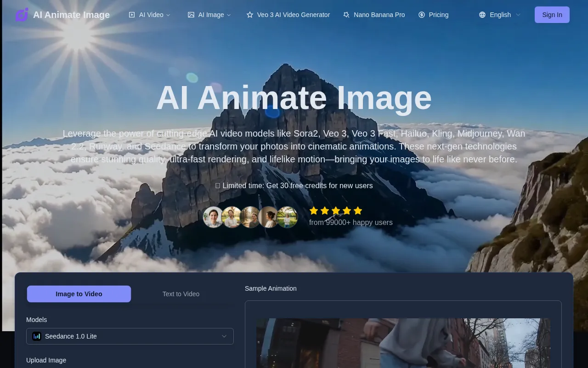
Task: Click the globe language icon
Action: pyautogui.click(x=482, y=15)
